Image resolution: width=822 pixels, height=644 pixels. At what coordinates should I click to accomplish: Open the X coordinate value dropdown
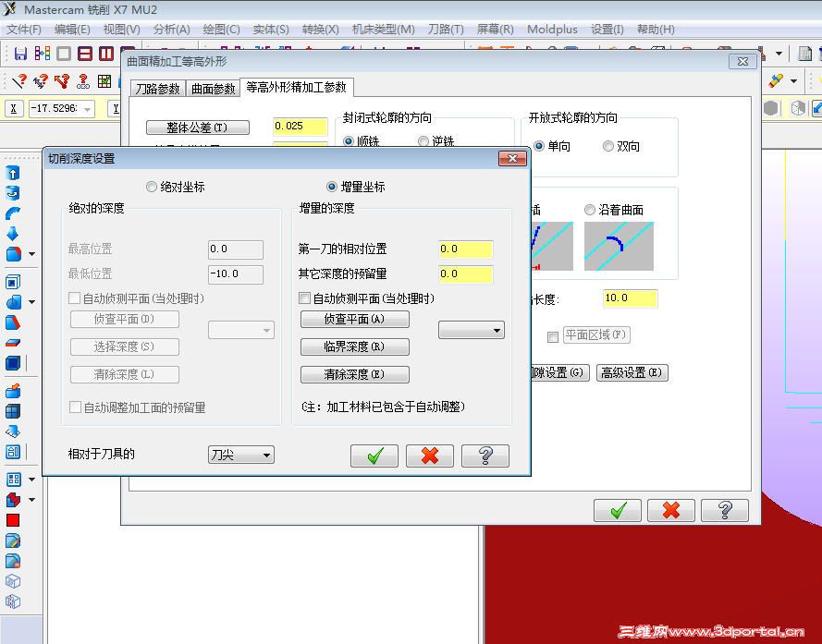click(88, 109)
